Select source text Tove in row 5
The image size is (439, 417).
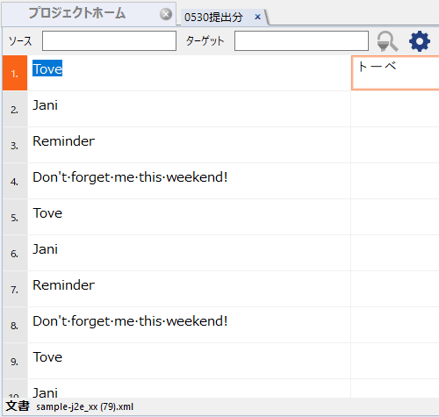[47, 213]
